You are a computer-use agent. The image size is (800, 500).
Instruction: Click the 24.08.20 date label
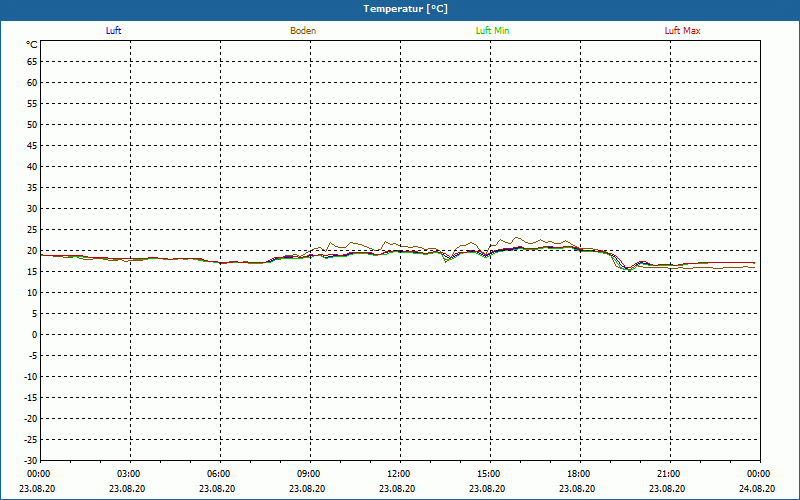pos(757,488)
